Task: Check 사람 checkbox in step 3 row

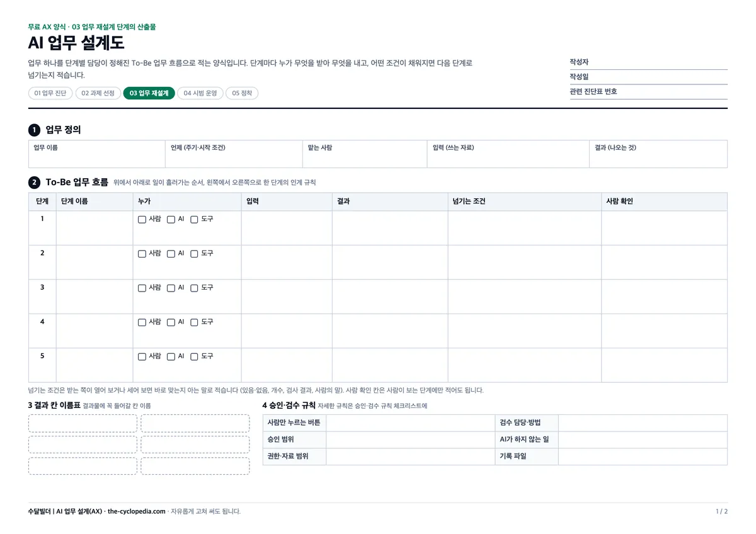Action: 142,288
